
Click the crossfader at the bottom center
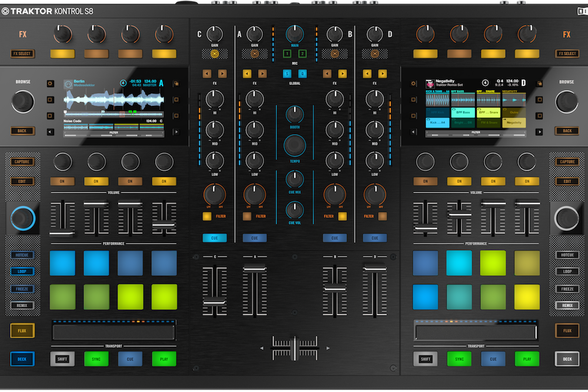294,347
